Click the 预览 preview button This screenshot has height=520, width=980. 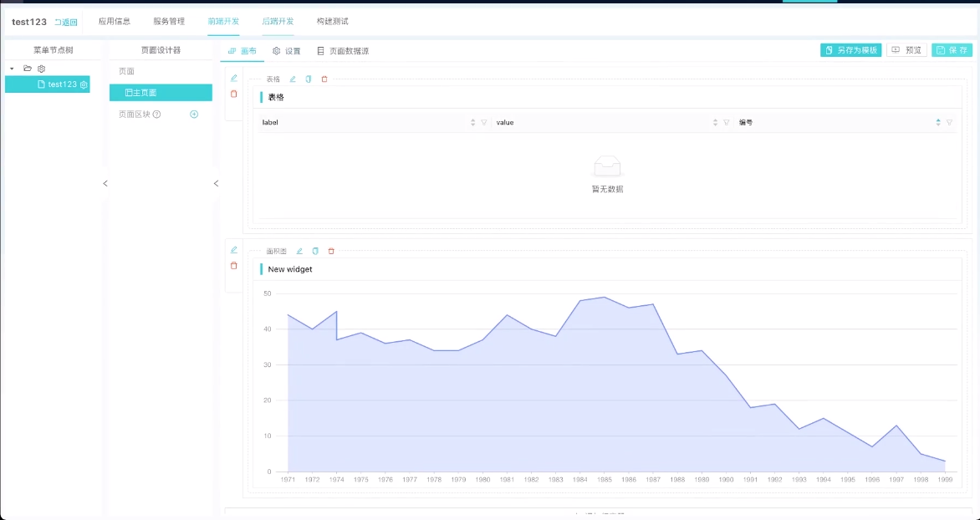pos(906,50)
